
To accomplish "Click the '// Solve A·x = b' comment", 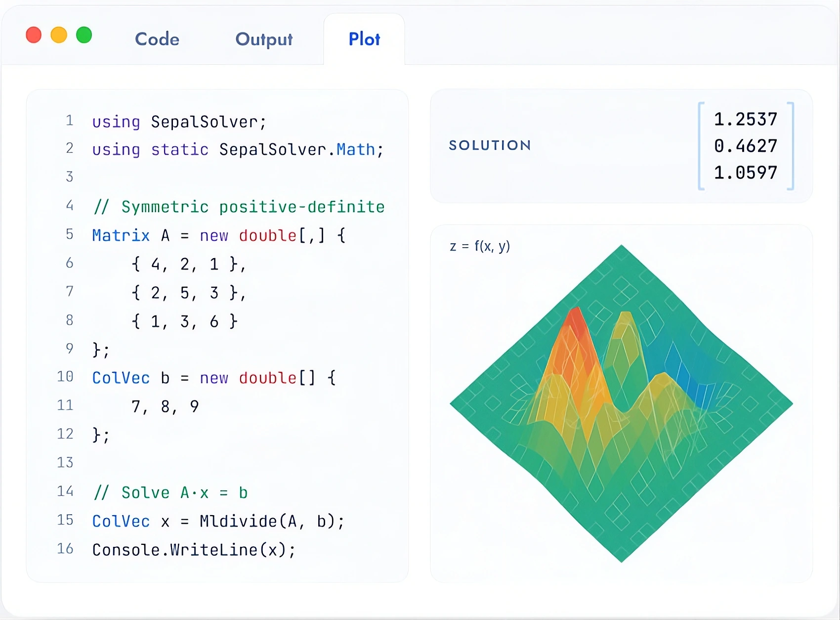I will point(170,492).
